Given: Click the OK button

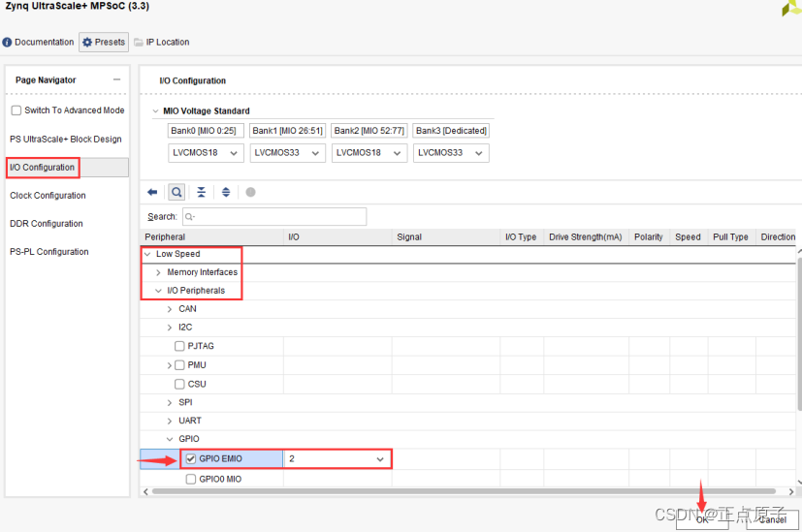Looking at the screenshot, I should (x=702, y=519).
